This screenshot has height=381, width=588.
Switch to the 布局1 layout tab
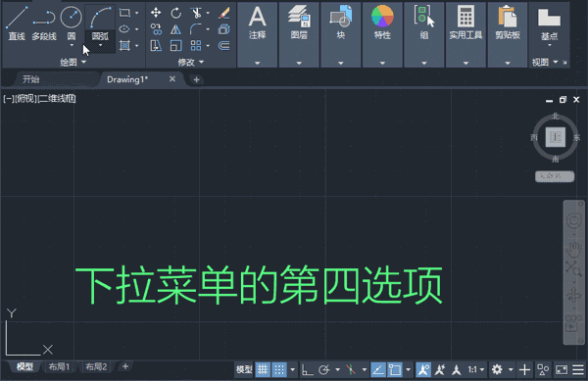tap(59, 366)
